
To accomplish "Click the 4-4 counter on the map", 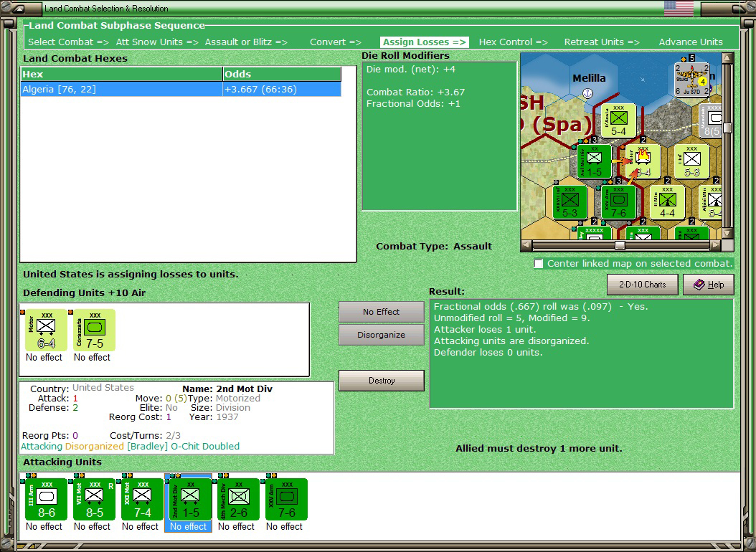I will (667, 202).
